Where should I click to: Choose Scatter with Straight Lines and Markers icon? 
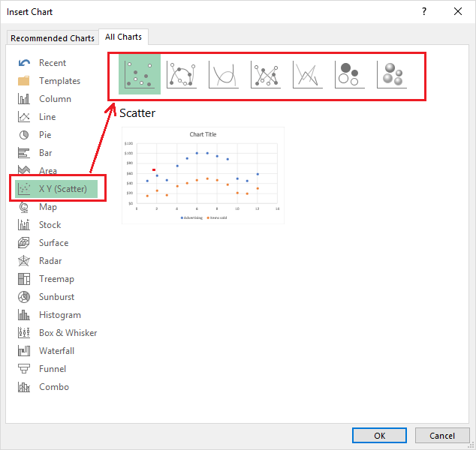pos(266,74)
